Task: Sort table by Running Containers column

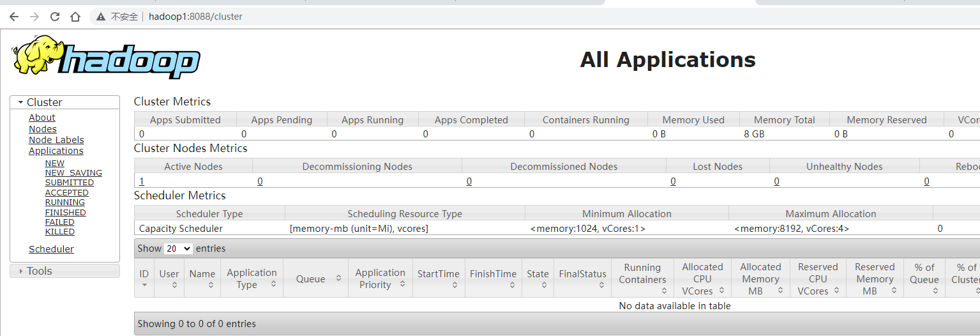Action: [642, 279]
